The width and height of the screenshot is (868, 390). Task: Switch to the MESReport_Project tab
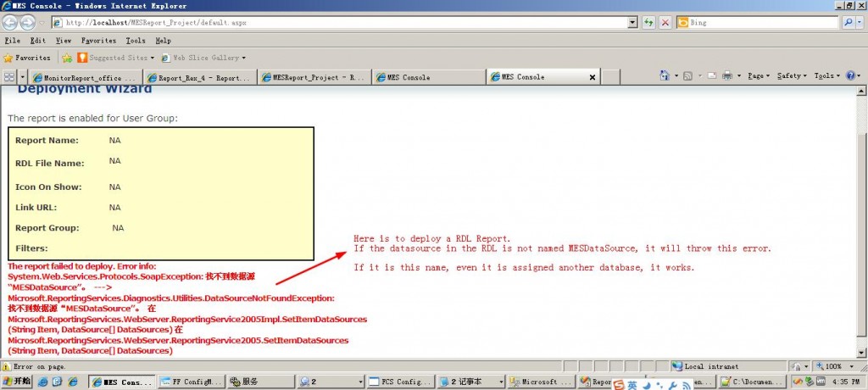[314, 77]
